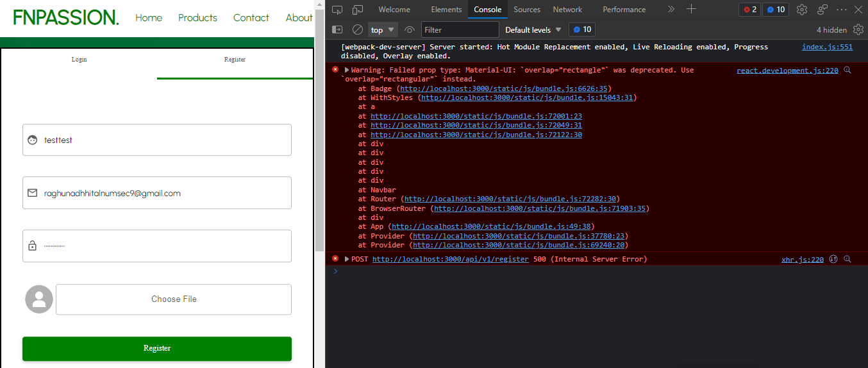This screenshot has width=868, height=368.
Task: Clear the console with the circle-slash icon
Action: (x=358, y=29)
